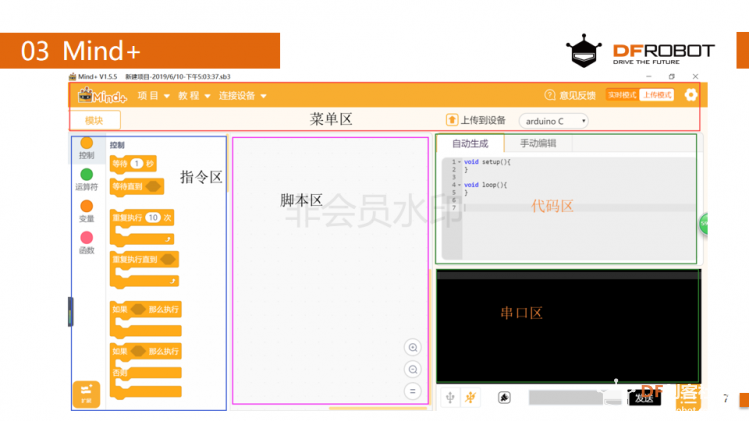Switch to 实时模式
Viewport: 749px width, 421px height.
tap(622, 95)
